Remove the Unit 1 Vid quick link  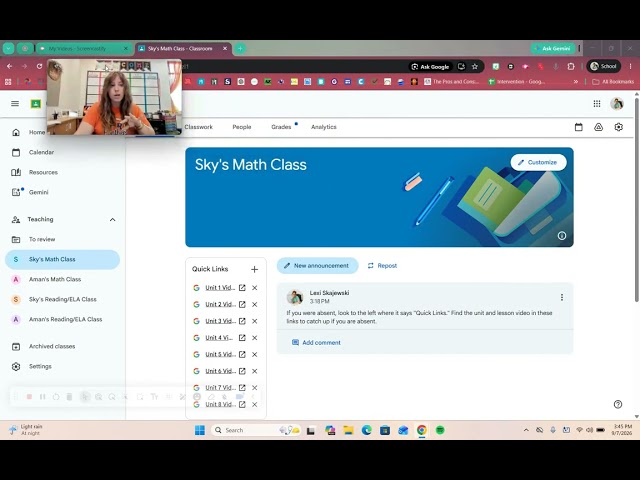click(255, 288)
